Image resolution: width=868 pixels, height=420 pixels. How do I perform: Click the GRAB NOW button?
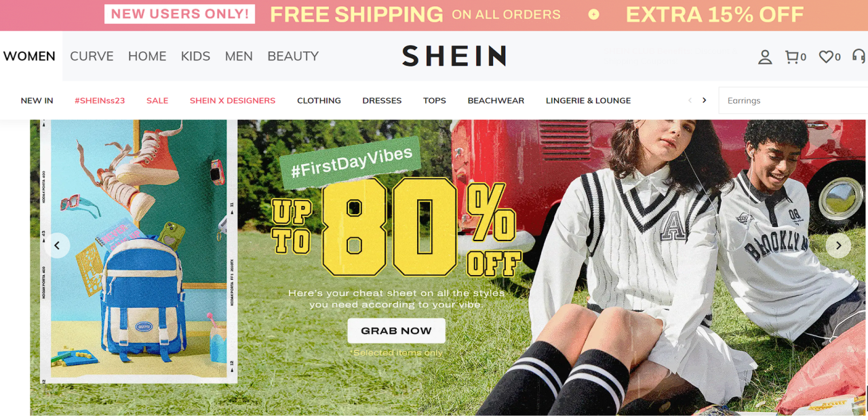coord(396,331)
